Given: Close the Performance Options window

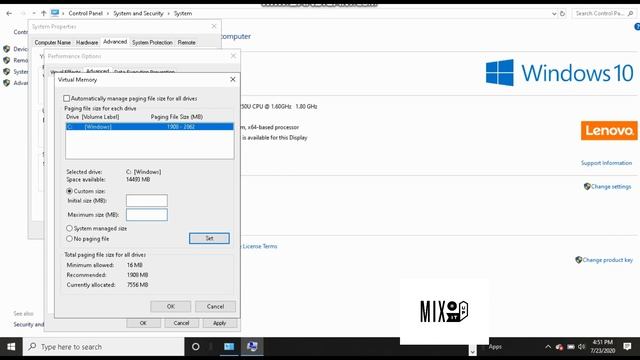Looking at the screenshot, I should (233, 56).
